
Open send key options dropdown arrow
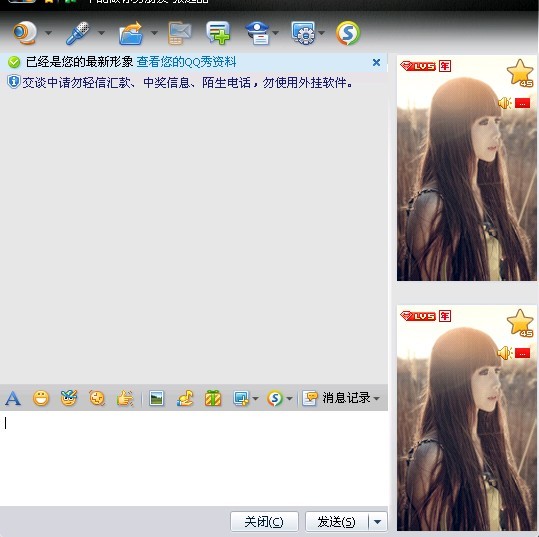click(x=378, y=522)
